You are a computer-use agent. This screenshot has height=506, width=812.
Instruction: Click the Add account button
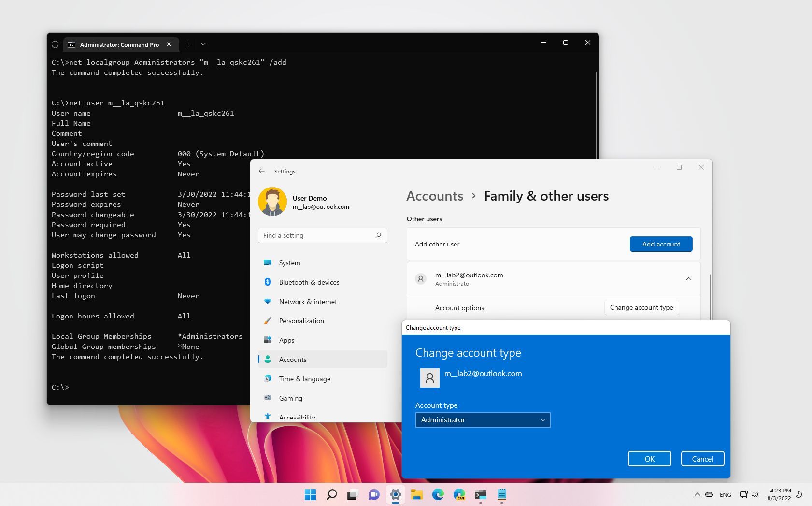[x=661, y=244]
